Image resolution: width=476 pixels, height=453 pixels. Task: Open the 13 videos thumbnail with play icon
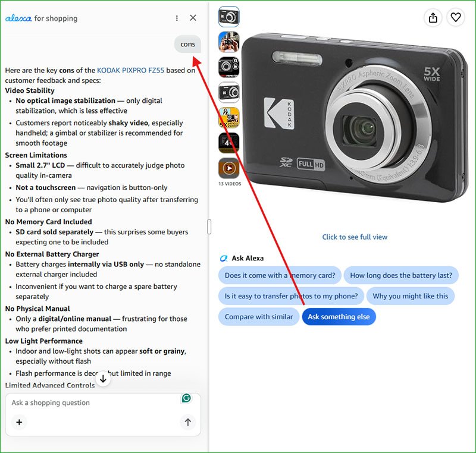coord(229,168)
